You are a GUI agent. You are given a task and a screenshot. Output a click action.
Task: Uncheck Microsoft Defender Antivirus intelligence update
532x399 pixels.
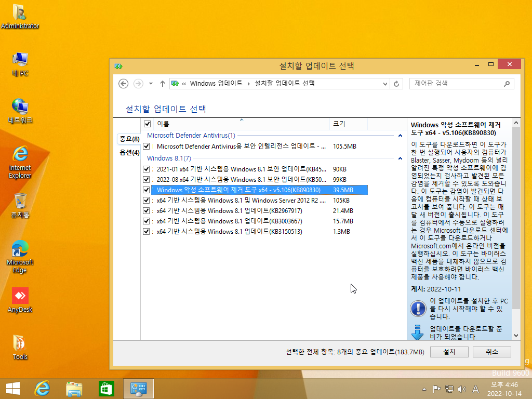(146, 146)
